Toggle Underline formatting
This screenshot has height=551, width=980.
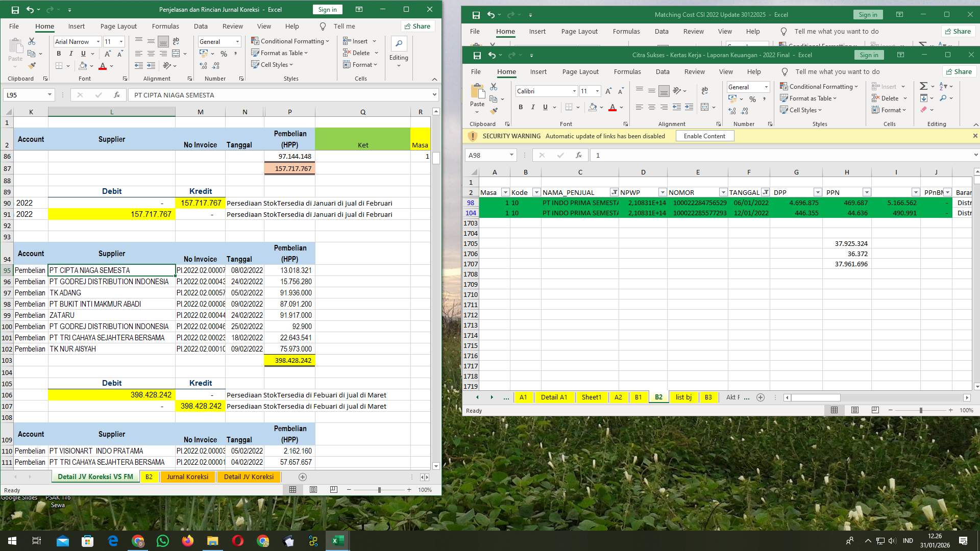(545, 107)
